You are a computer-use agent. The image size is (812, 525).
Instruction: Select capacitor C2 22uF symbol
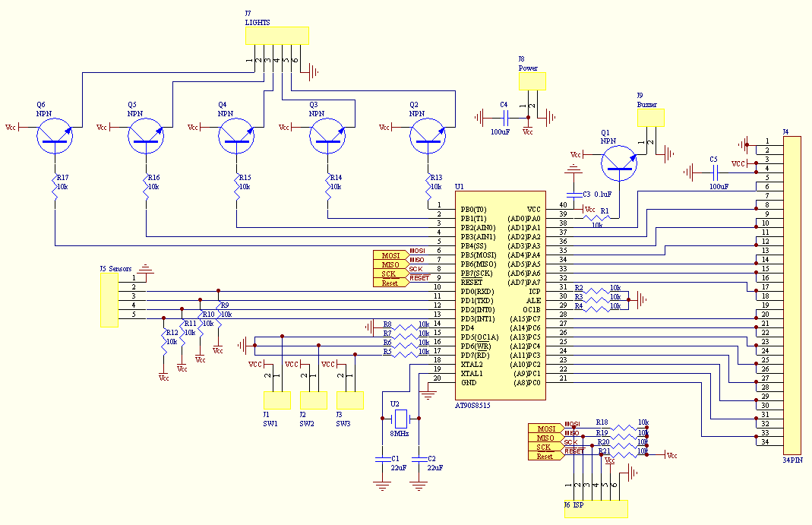(x=419, y=459)
